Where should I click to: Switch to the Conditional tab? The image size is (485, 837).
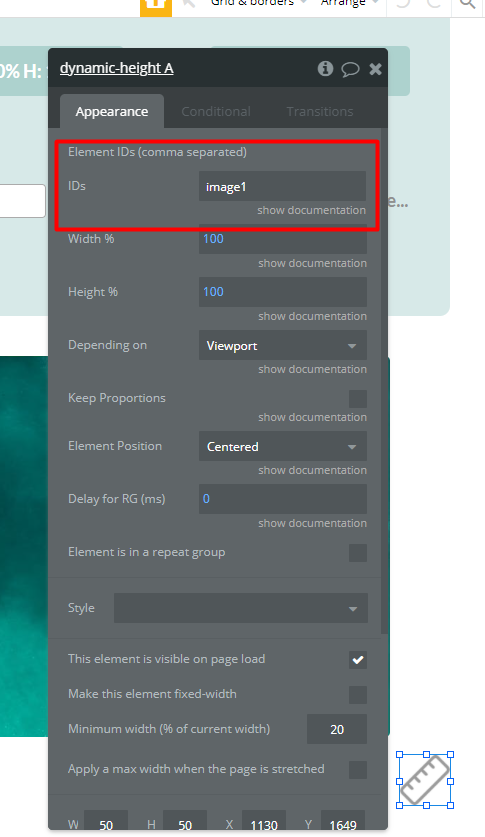coord(216,112)
